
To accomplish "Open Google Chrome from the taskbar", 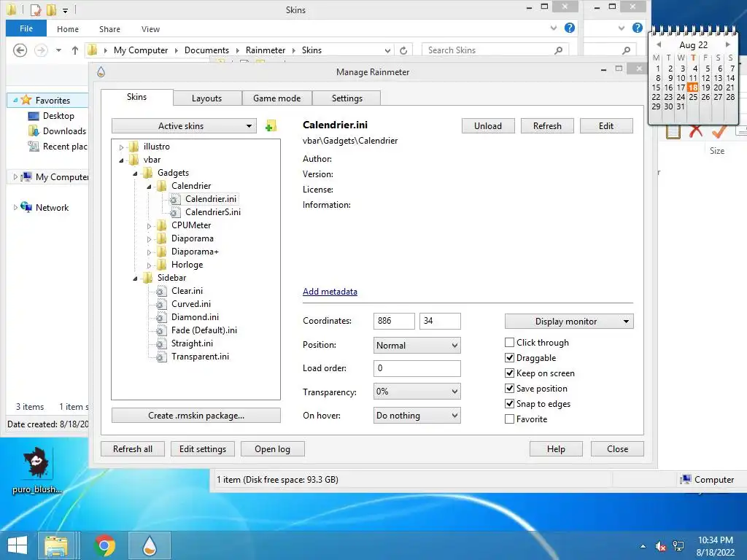I will 105,545.
